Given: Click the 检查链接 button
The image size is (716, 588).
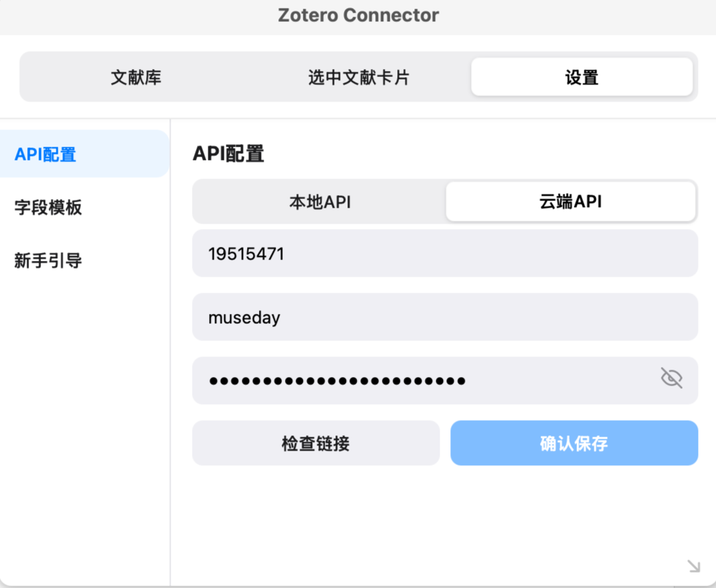Looking at the screenshot, I should click(315, 443).
